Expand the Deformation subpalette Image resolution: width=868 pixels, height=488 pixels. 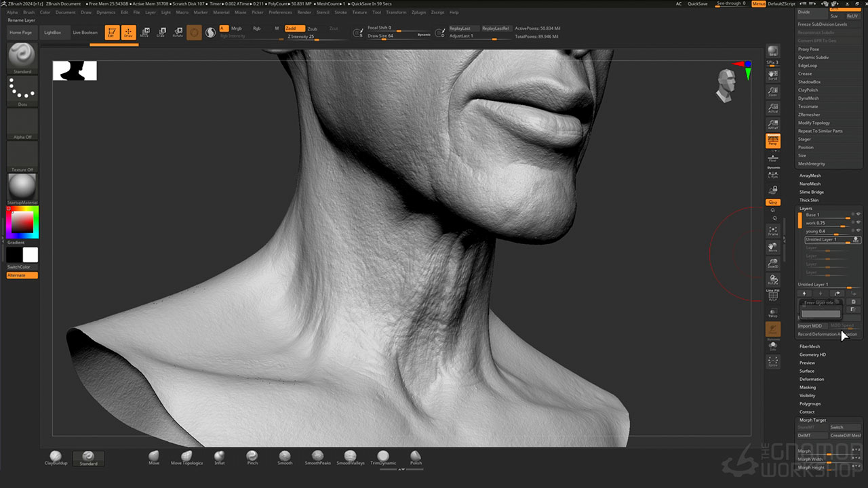[811, 379]
